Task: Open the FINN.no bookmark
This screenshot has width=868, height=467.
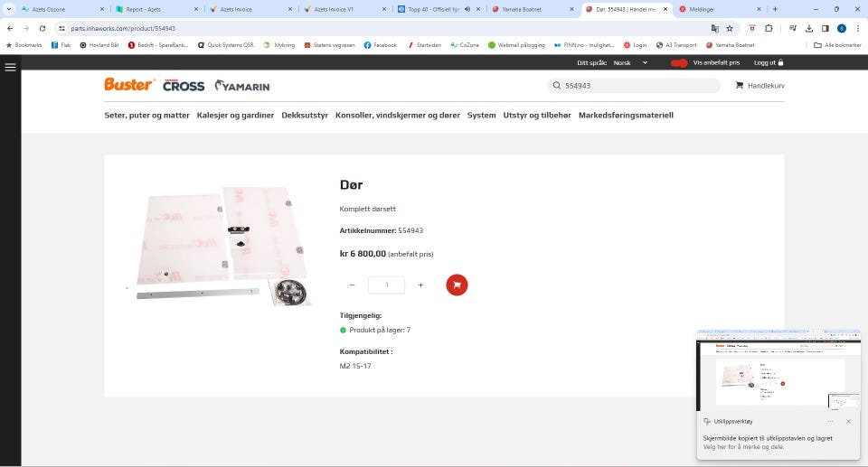Action: pos(584,45)
